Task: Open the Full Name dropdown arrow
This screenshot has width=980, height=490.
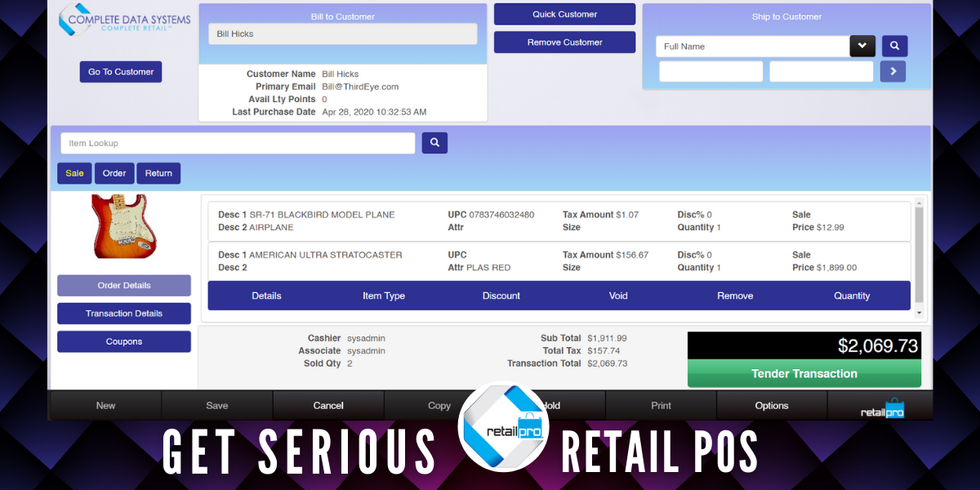Action: [x=862, y=47]
